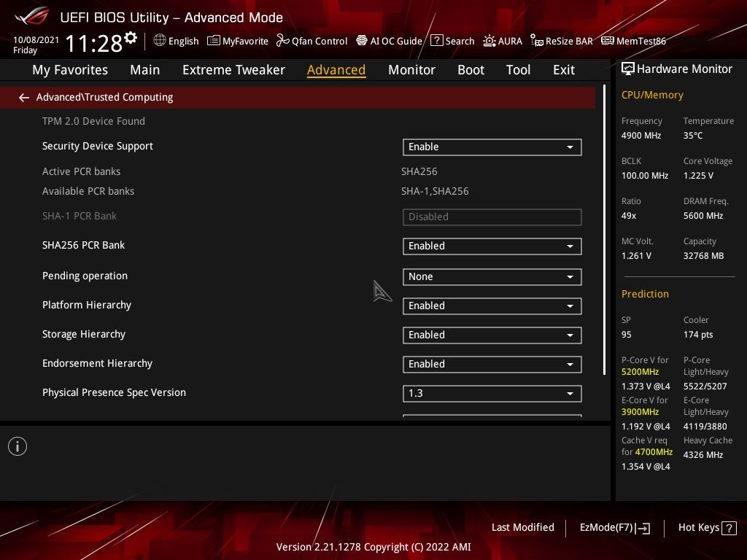
Task: Click English language label
Action: [x=183, y=42]
